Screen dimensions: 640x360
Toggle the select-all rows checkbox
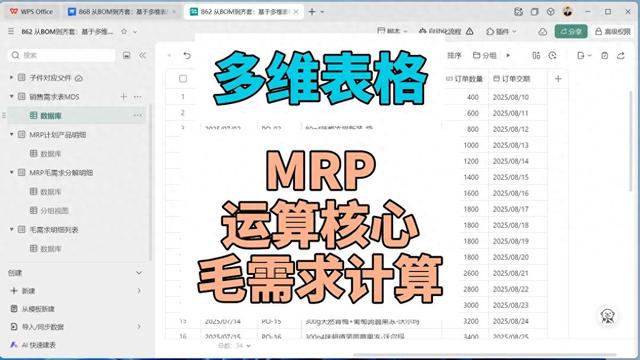pyautogui.click(x=183, y=79)
